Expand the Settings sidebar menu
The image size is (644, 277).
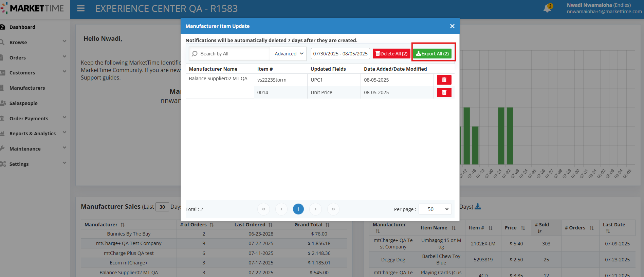(x=65, y=163)
